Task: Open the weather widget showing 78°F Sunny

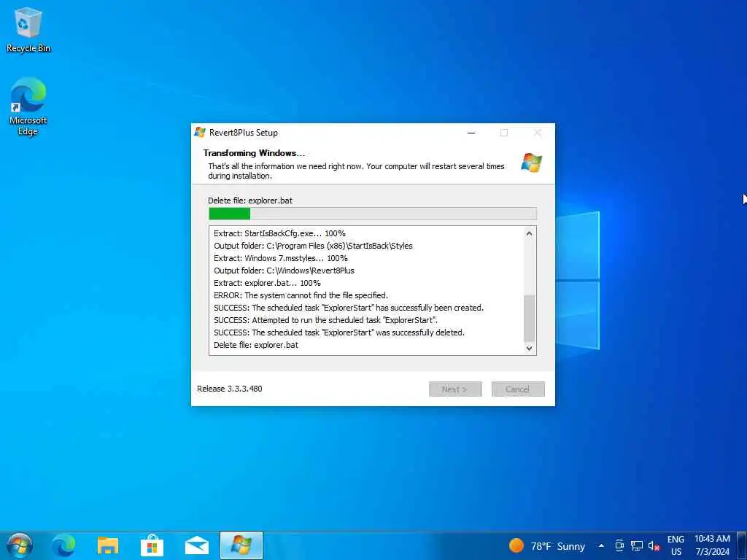Action: click(x=546, y=545)
